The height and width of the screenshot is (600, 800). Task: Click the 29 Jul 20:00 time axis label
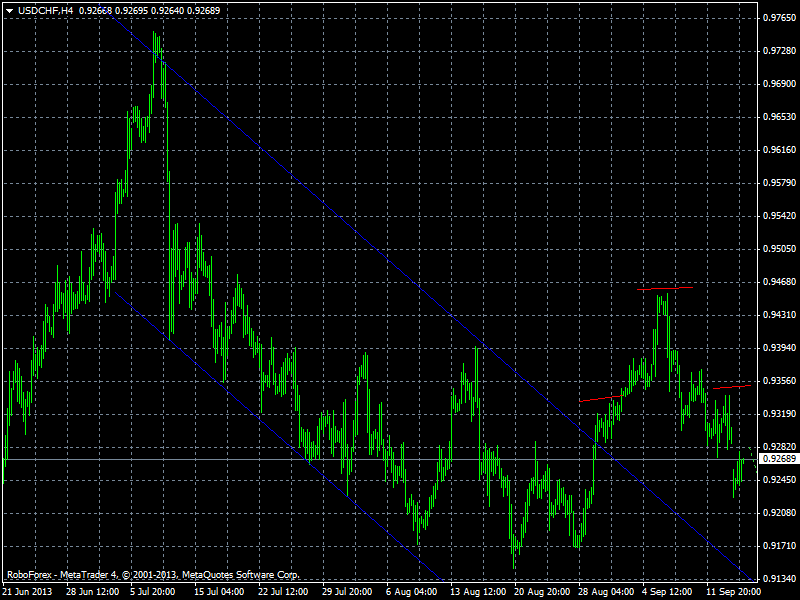pyautogui.click(x=347, y=592)
